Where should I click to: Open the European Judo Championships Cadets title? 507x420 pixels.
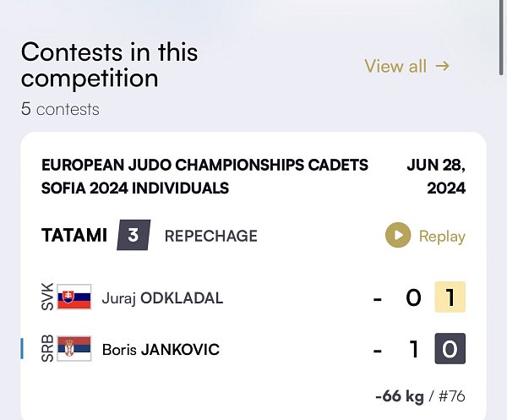(x=204, y=177)
